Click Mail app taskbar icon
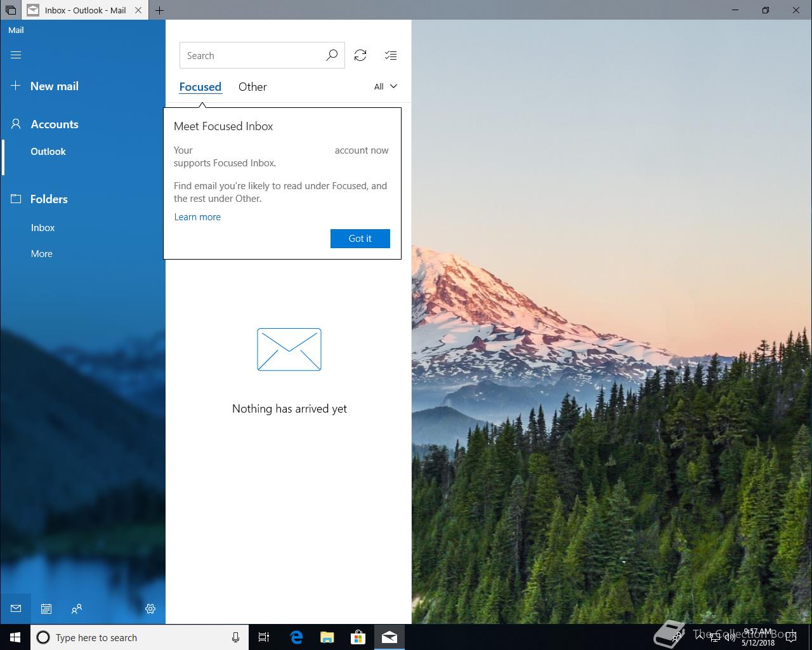Screen dimensions: 812x650 point(390,637)
